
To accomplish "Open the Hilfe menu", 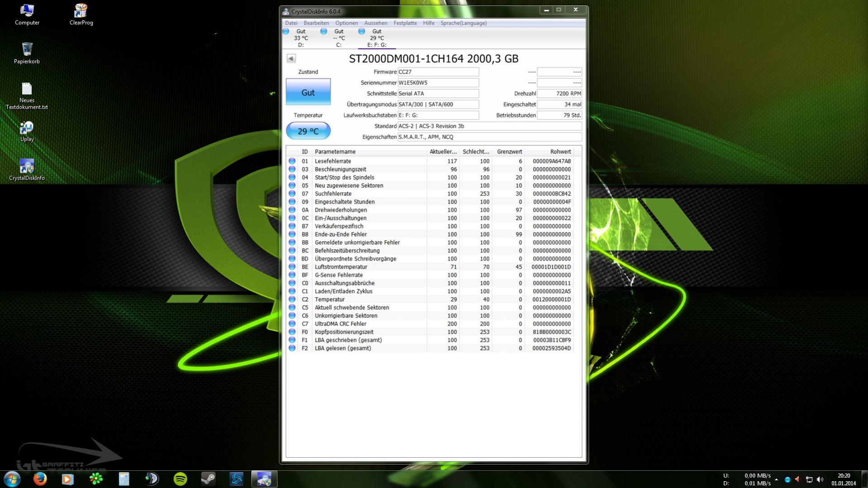I will pyautogui.click(x=429, y=23).
